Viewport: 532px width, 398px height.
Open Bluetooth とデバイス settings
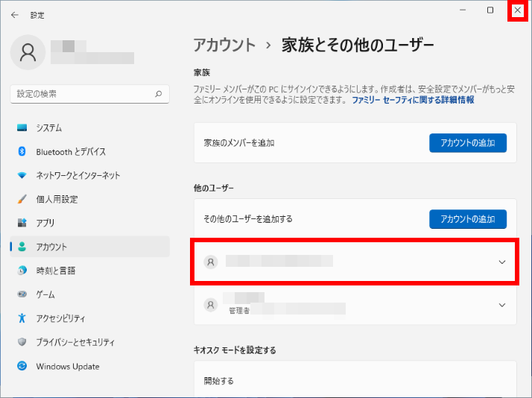coord(90,151)
